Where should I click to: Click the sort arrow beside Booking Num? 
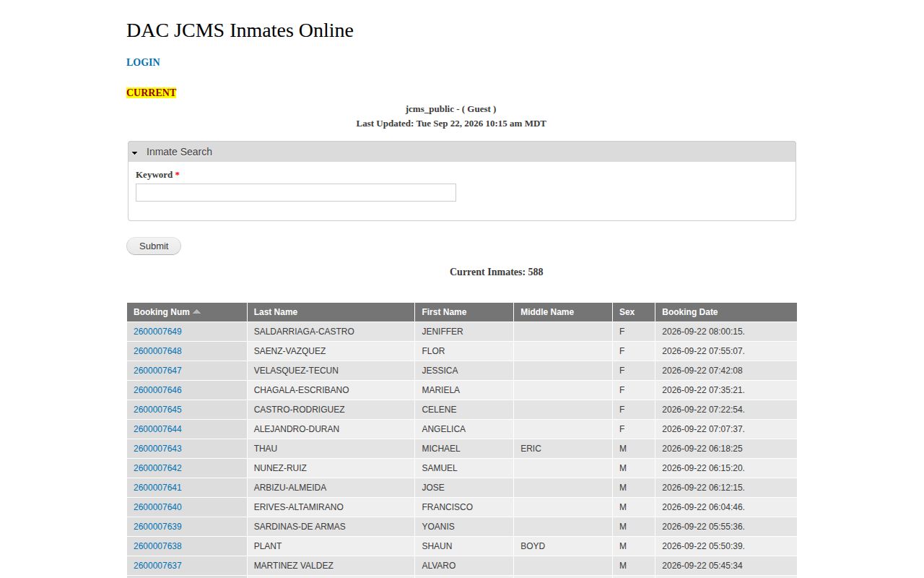(x=197, y=312)
